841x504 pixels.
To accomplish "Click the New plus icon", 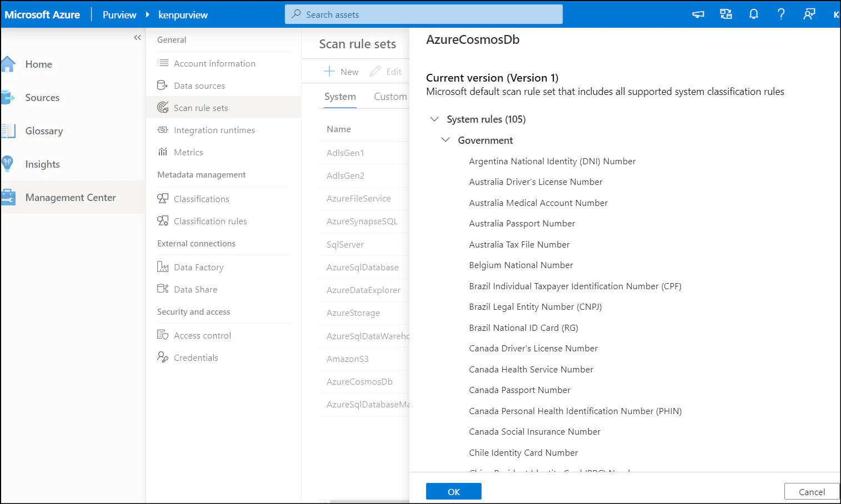I will [x=329, y=72].
